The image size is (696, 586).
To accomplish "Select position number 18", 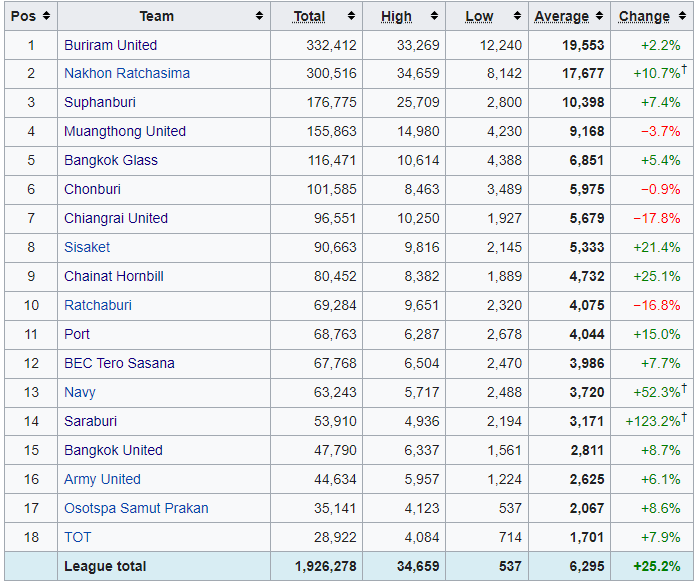I will click(31, 537).
